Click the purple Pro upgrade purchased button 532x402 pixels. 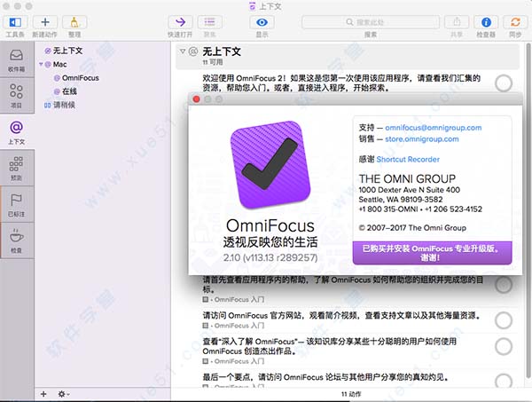[433, 253]
